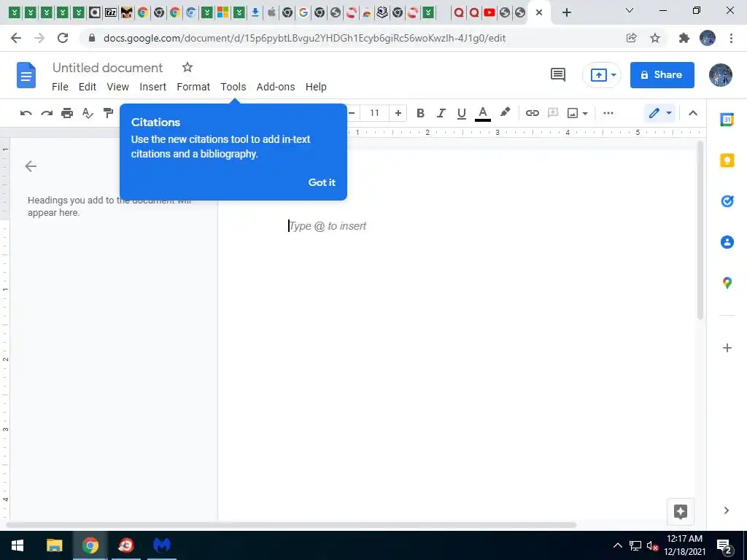Click the Undo icon in the toolbar

(x=26, y=113)
